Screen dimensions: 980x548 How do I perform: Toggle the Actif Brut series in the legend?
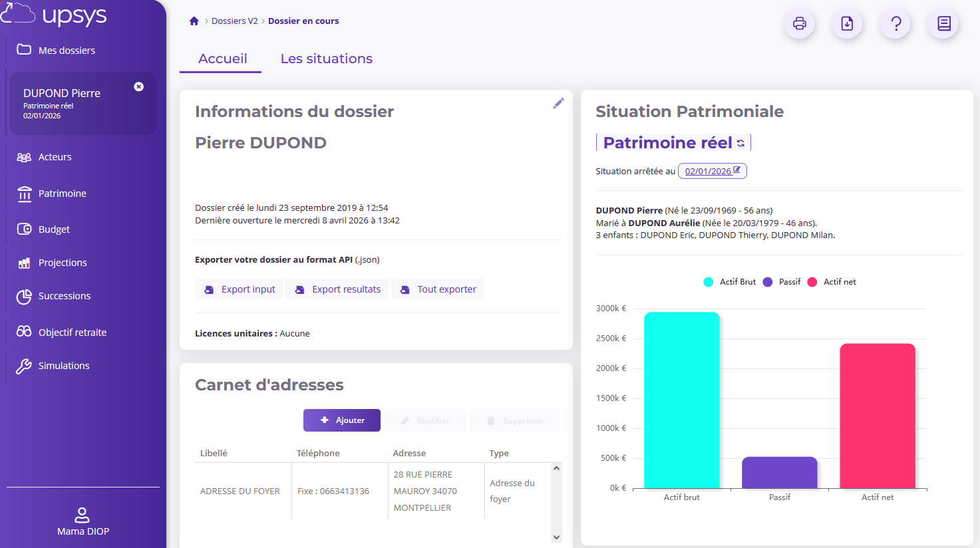point(728,281)
